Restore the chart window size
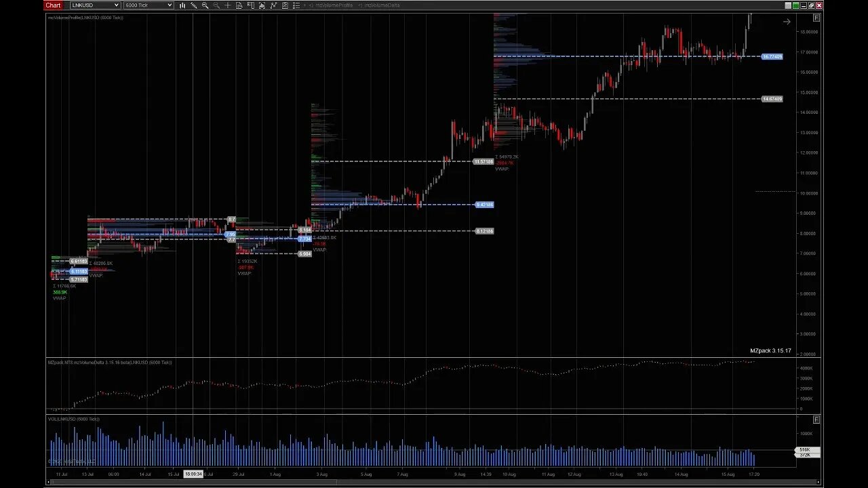 click(x=811, y=5)
